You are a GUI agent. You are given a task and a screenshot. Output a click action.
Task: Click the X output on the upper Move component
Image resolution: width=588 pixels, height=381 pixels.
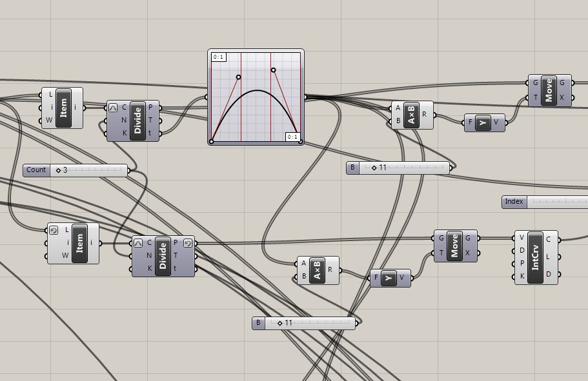click(562, 97)
